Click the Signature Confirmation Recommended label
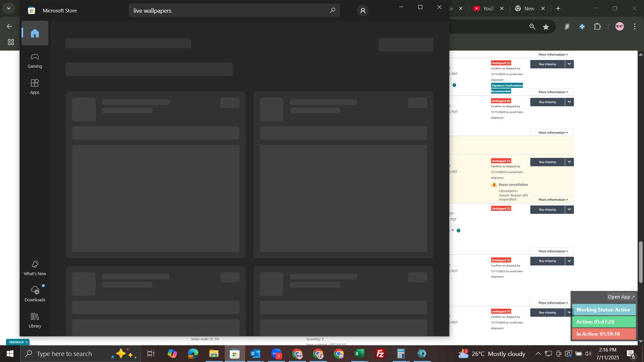The height and width of the screenshot is (362, 644). pyautogui.click(x=507, y=88)
